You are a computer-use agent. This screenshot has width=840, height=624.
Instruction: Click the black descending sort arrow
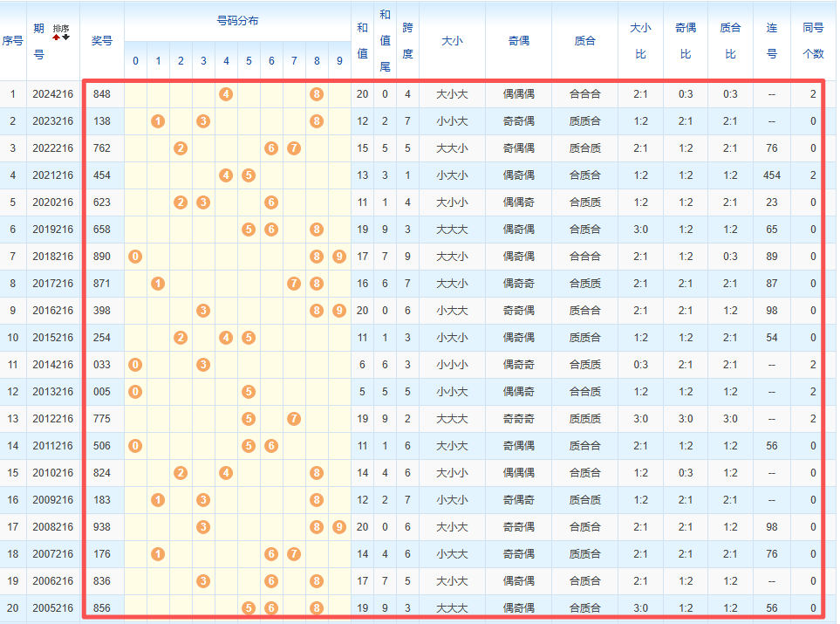(x=65, y=38)
